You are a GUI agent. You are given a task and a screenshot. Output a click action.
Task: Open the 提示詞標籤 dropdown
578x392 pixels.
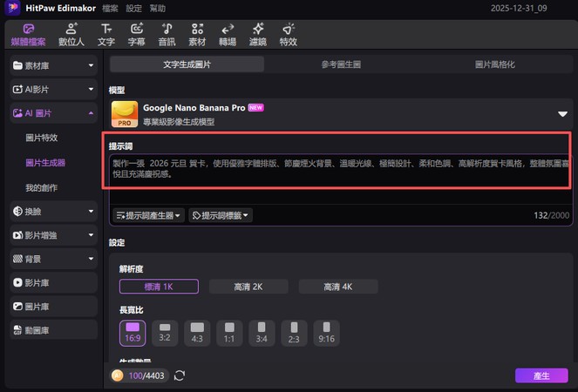tap(221, 215)
